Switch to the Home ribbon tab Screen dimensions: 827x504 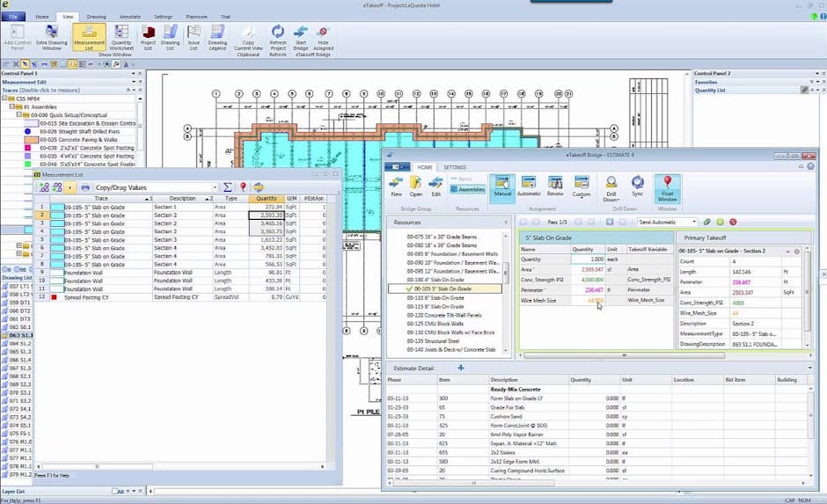42,17
